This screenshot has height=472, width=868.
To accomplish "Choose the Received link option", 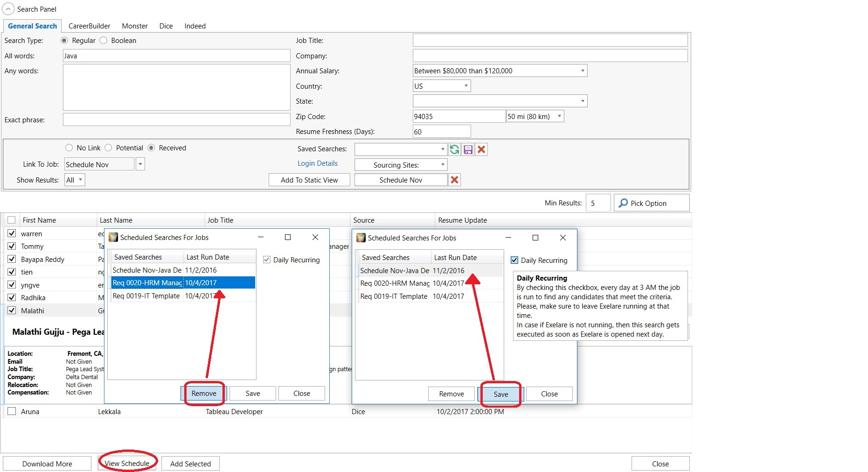I will pyautogui.click(x=151, y=148).
